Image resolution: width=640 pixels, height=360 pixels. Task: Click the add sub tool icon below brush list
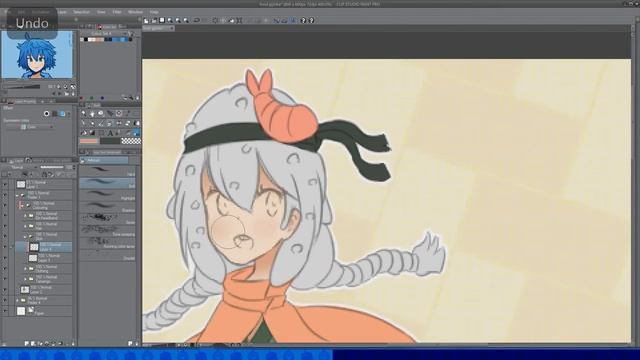[130, 344]
